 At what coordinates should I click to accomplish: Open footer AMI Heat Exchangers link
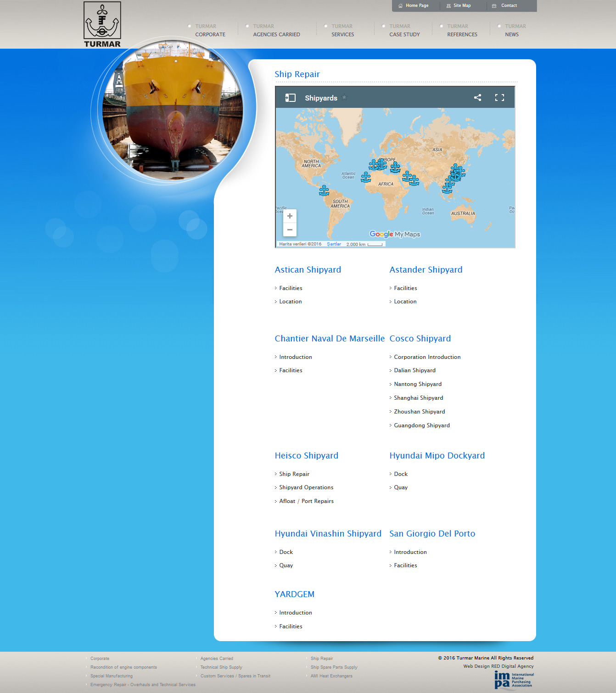[x=331, y=676]
